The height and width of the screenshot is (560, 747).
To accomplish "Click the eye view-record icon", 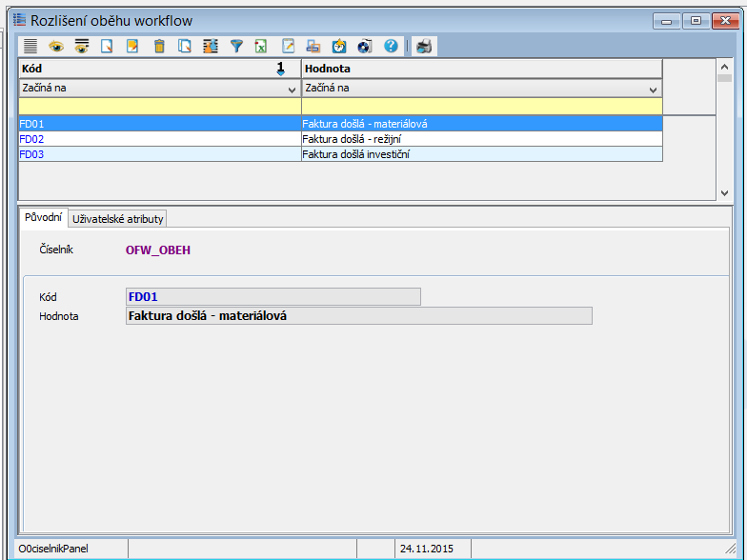I will (x=56, y=46).
